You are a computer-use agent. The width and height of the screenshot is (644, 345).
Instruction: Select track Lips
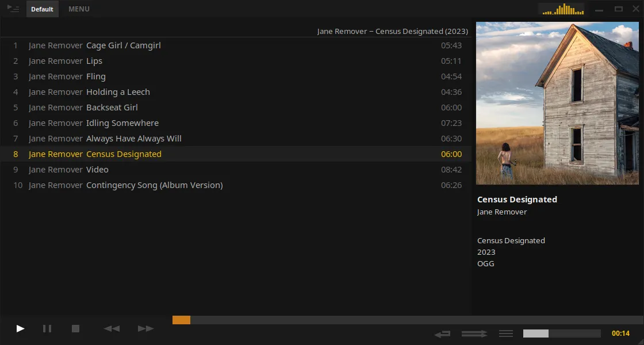(x=236, y=61)
